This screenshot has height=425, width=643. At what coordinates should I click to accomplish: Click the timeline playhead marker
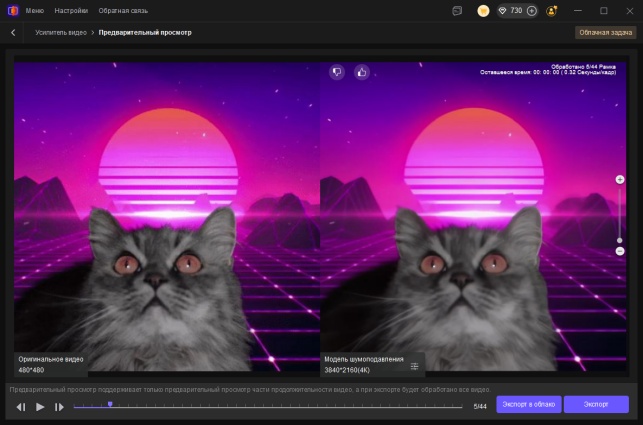[110, 404]
